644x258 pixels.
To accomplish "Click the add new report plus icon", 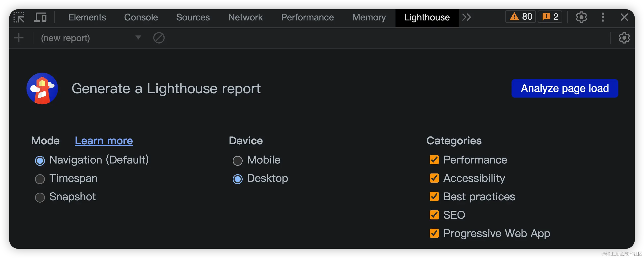I will tap(19, 38).
